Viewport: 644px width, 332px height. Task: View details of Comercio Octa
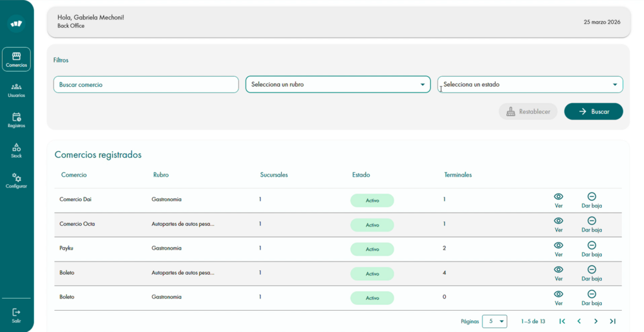(558, 224)
